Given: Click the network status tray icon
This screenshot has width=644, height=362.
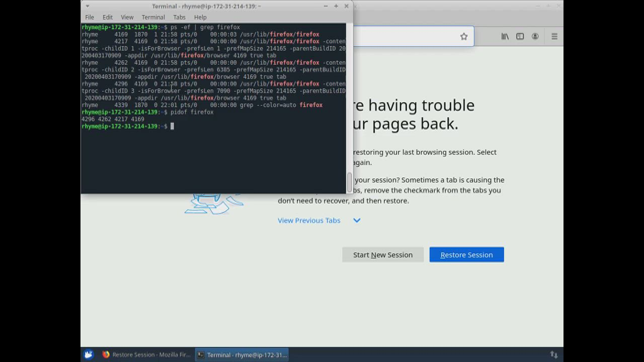Looking at the screenshot, I should [554, 354].
